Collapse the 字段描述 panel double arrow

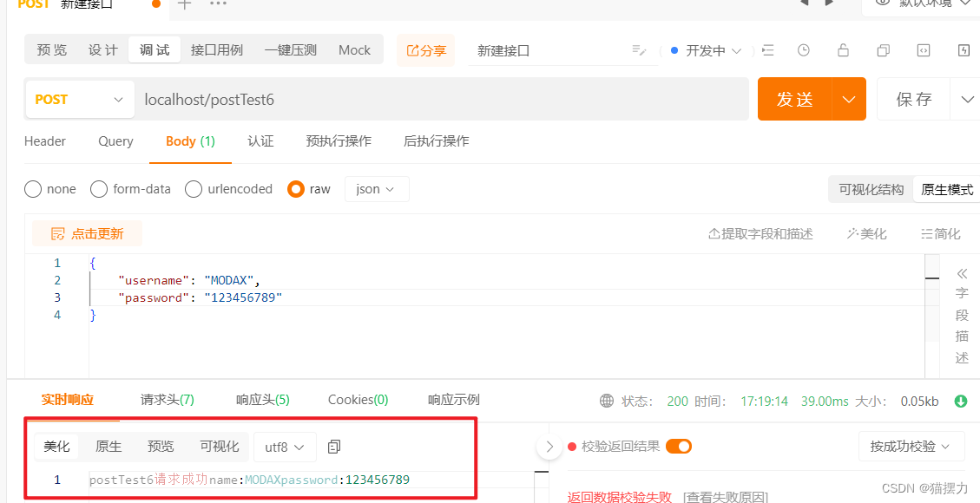coord(962,273)
